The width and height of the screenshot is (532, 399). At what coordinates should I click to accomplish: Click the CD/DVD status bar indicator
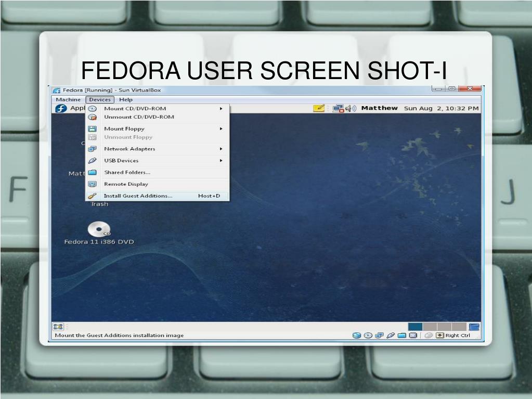pos(368,335)
